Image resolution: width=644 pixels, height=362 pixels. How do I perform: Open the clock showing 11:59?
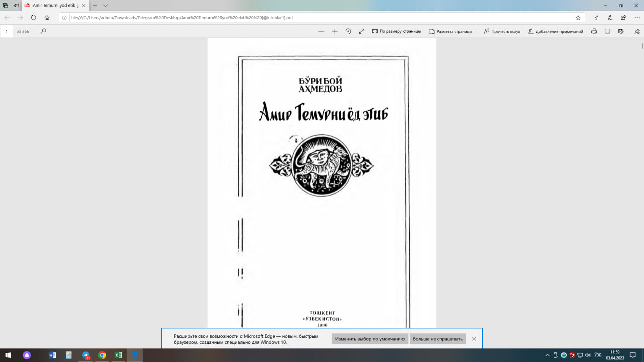pyautogui.click(x=615, y=355)
